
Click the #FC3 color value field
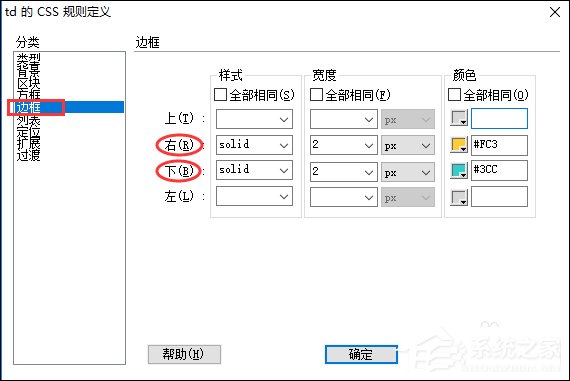(x=499, y=145)
